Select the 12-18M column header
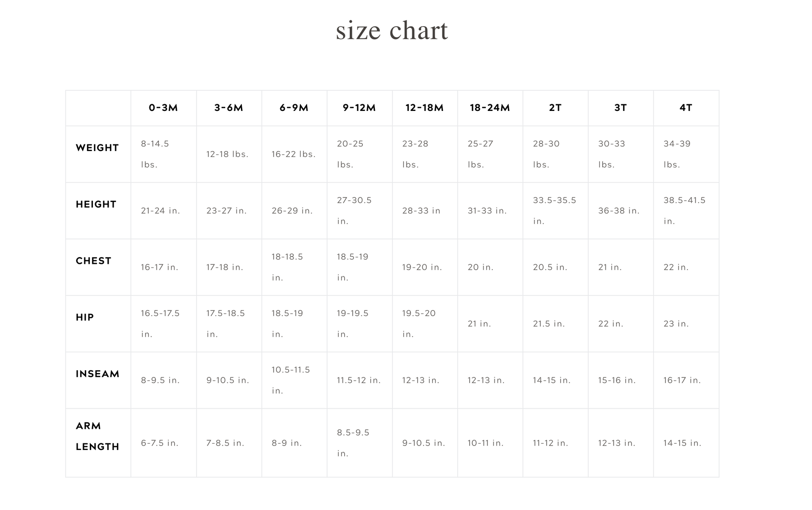The height and width of the screenshot is (510, 812). pyautogui.click(x=424, y=108)
